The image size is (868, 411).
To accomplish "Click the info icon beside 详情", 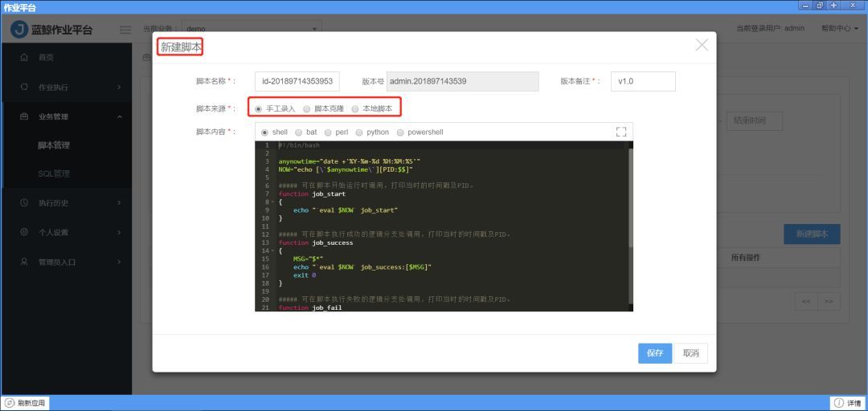I will click(838, 403).
